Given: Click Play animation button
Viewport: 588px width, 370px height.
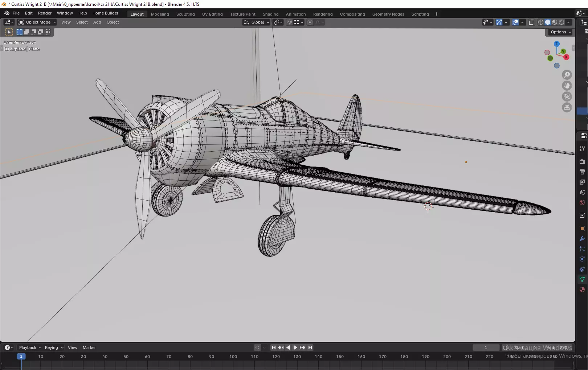Looking at the screenshot, I should coord(295,348).
